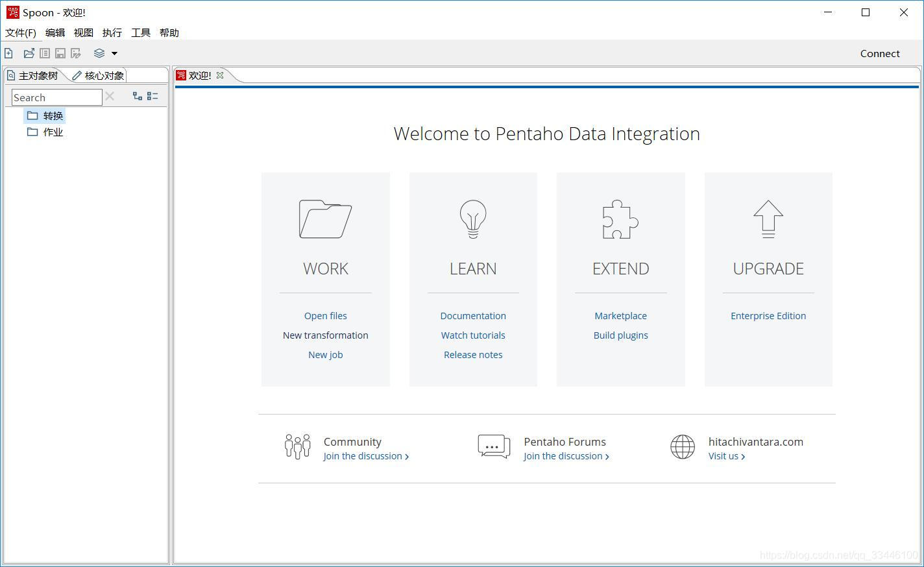
Task: Click the Spoon app icon in title bar
Action: [x=12, y=12]
